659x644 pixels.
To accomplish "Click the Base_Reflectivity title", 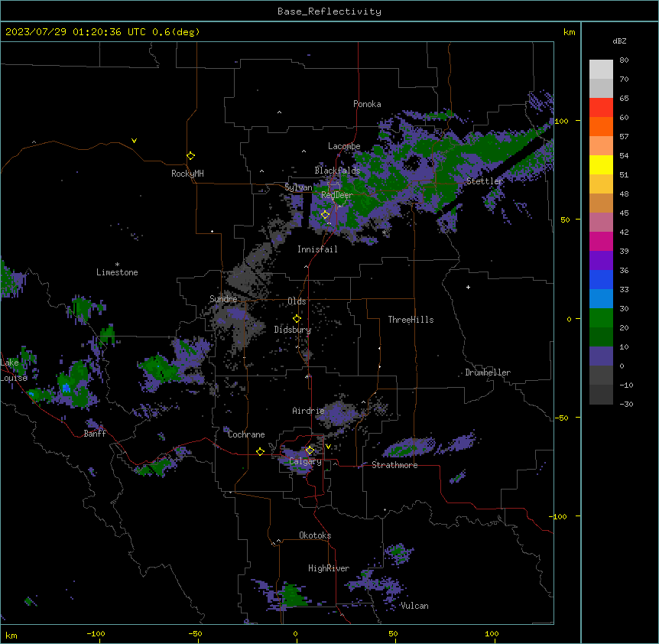I will click(x=329, y=11).
